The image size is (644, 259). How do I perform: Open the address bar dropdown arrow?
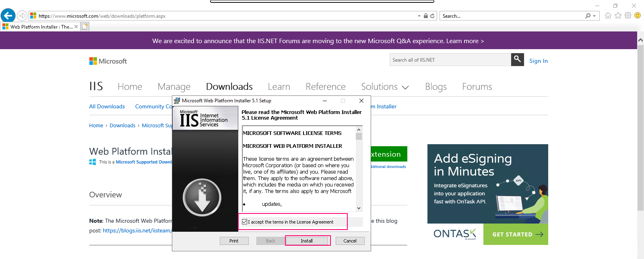pyautogui.click(x=419, y=16)
